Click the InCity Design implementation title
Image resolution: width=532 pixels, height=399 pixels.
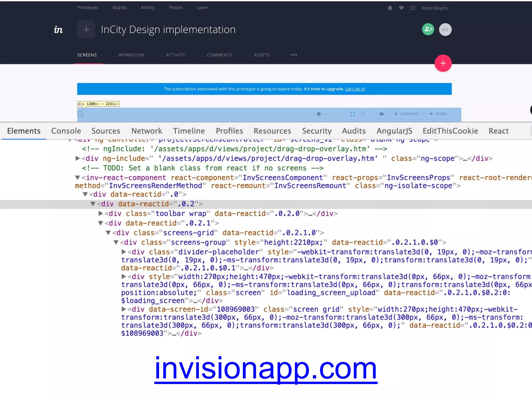tap(168, 30)
